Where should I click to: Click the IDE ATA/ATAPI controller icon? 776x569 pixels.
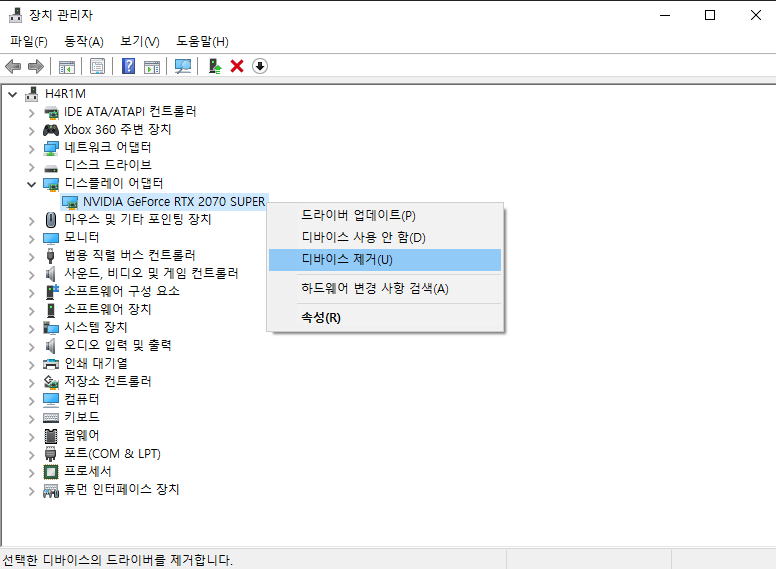click(51, 112)
